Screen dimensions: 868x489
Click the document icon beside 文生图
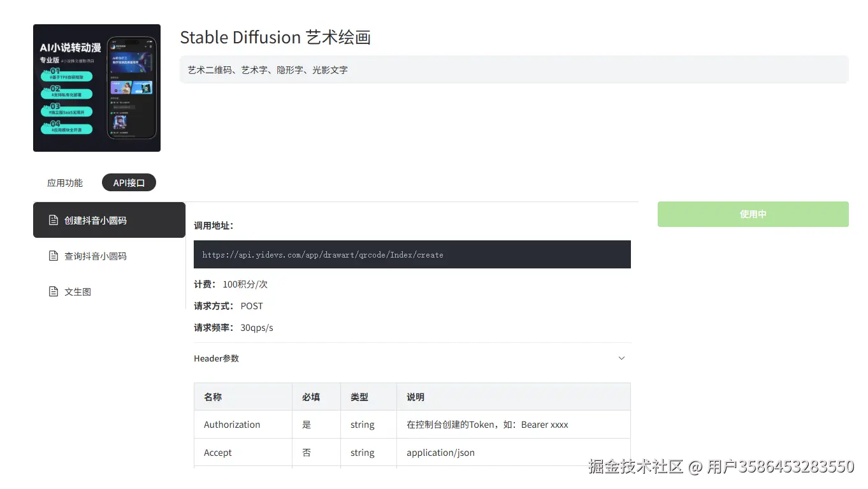click(54, 291)
